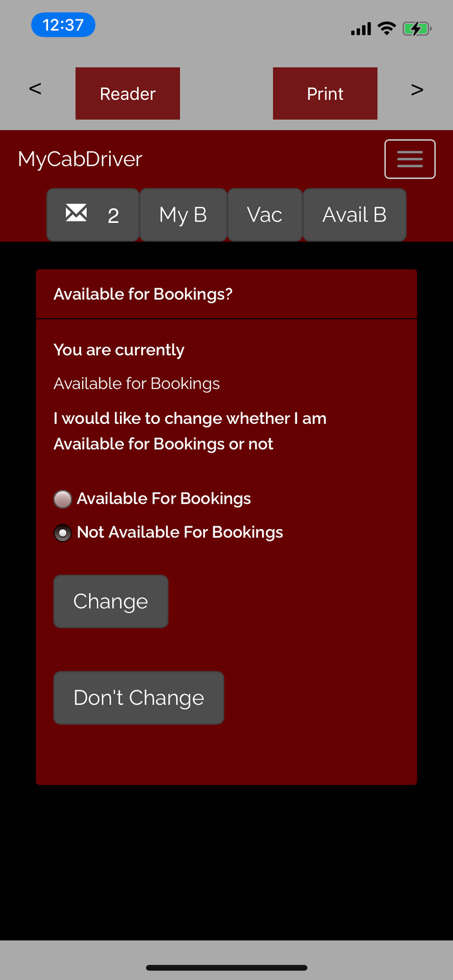The width and height of the screenshot is (453, 980).
Task: Open messages via envelope icon
Action: (x=93, y=215)
